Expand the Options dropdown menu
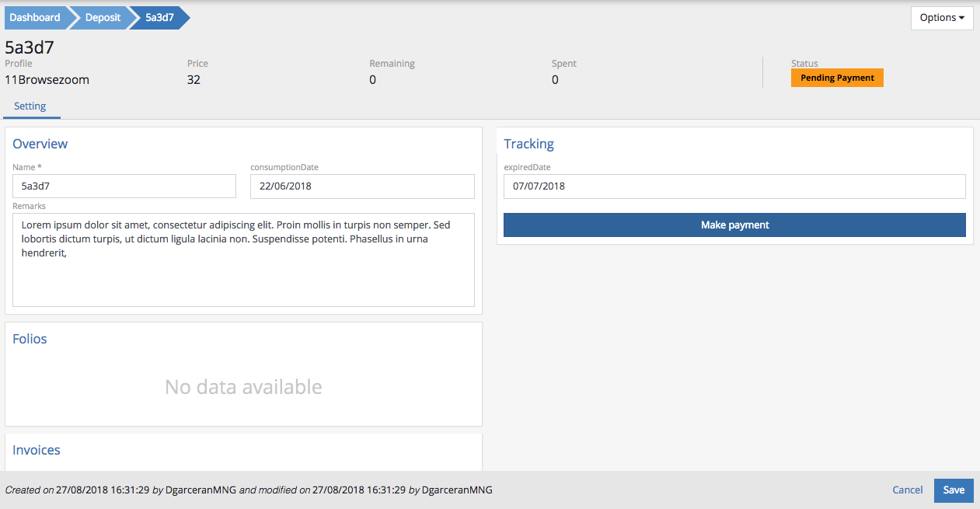 point(941,18)
